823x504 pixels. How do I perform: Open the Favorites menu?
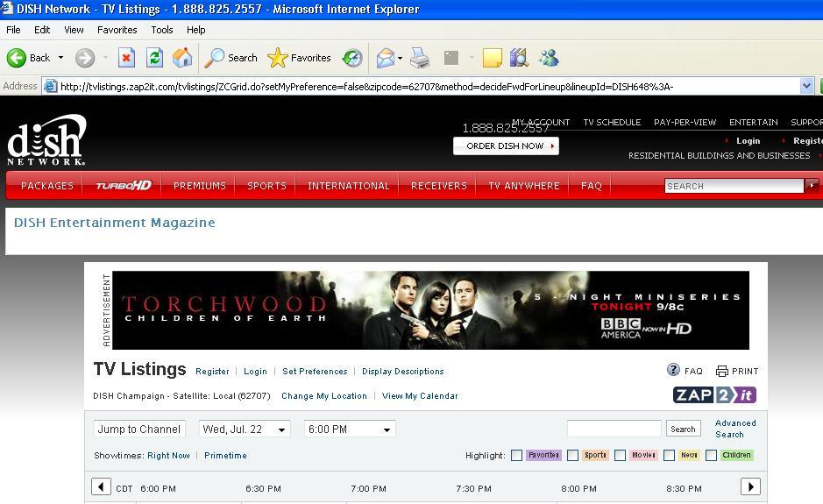coord(117,30)
